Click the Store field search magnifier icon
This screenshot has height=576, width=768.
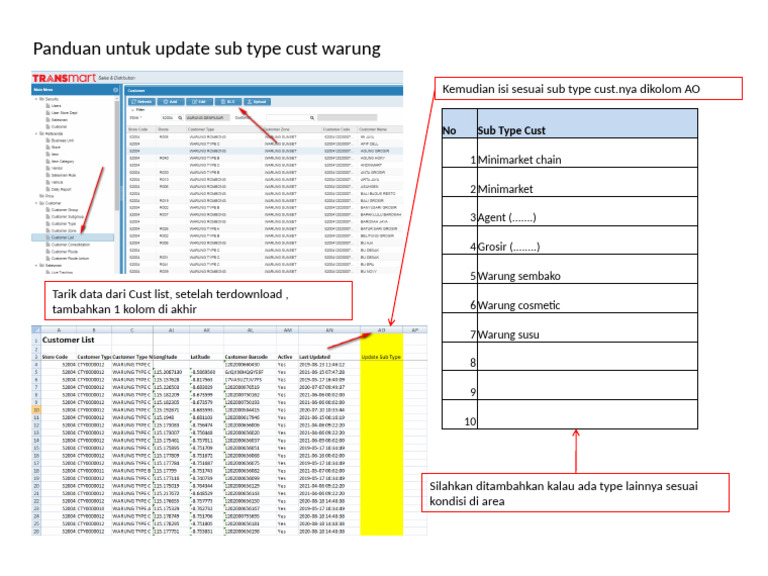[180, 118]
